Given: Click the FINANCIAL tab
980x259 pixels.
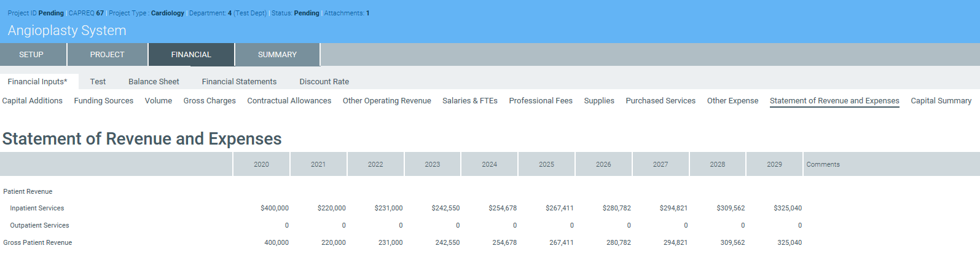Looking at the screenshot, I should click(x=191, y=55).
